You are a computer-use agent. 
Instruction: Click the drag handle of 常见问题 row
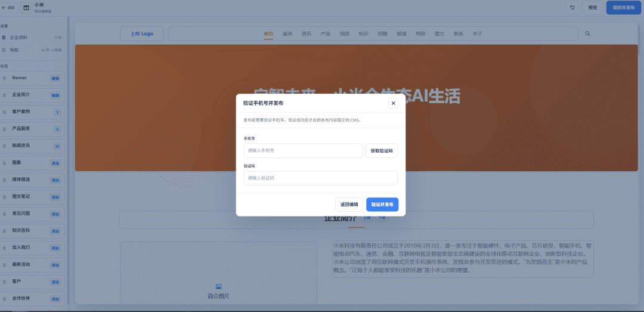[x=5, y=214]
